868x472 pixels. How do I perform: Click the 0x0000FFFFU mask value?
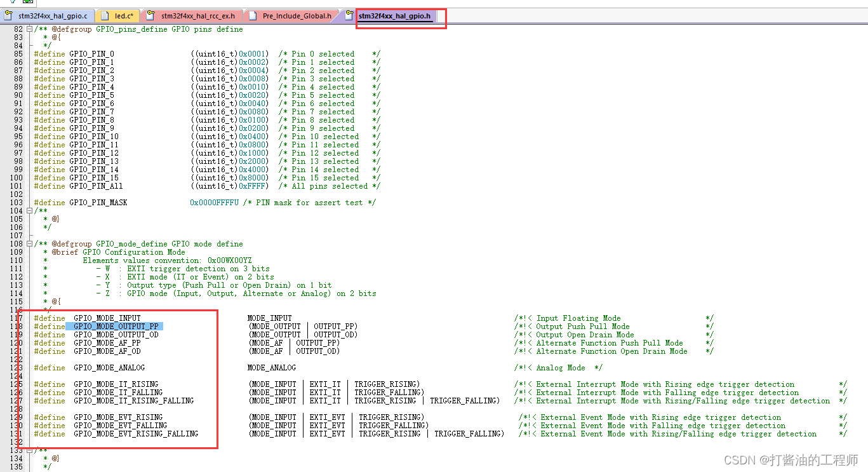click(214, 203)
